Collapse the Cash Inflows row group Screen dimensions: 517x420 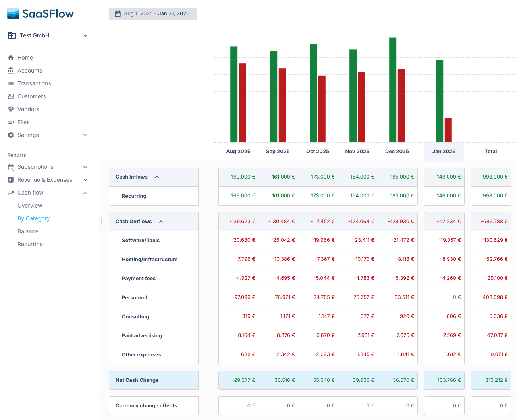pyautogui.click(x=157, y=177)
